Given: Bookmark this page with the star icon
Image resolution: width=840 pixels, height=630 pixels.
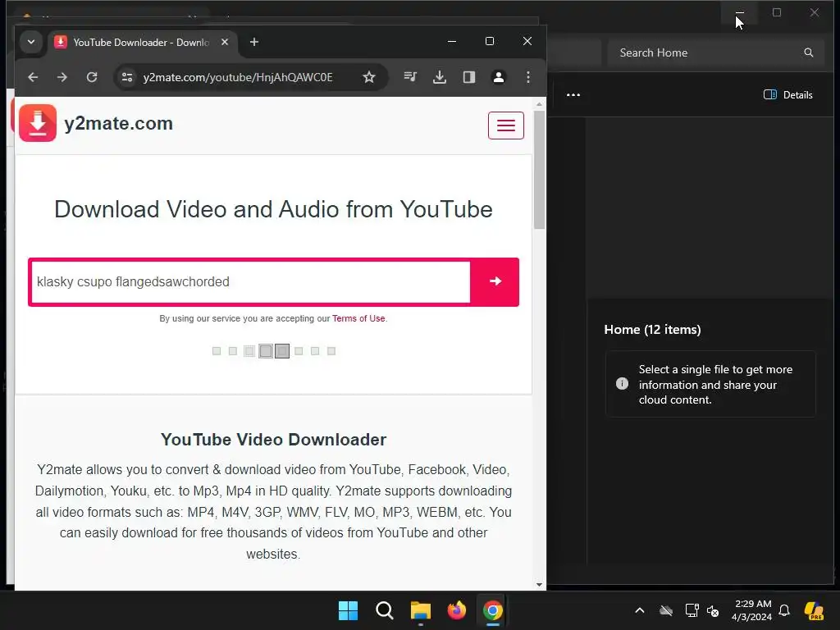Looking at the screenshot, I should [x=368, y=77].
